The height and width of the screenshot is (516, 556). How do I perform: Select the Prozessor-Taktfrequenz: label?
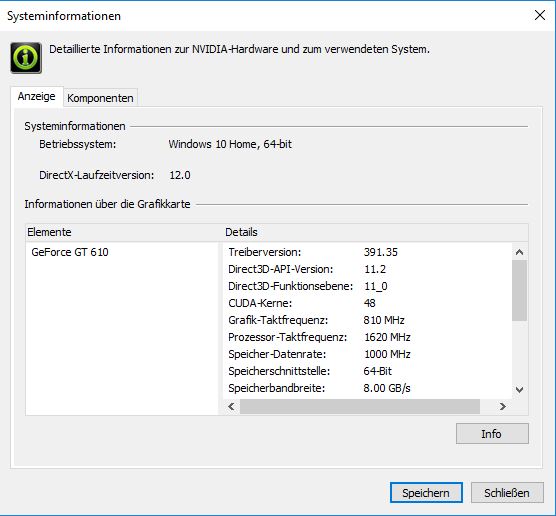tap(288, 337)
